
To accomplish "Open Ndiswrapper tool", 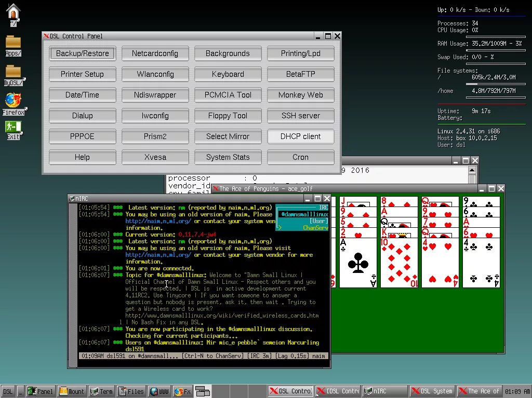I will (155, 95).
